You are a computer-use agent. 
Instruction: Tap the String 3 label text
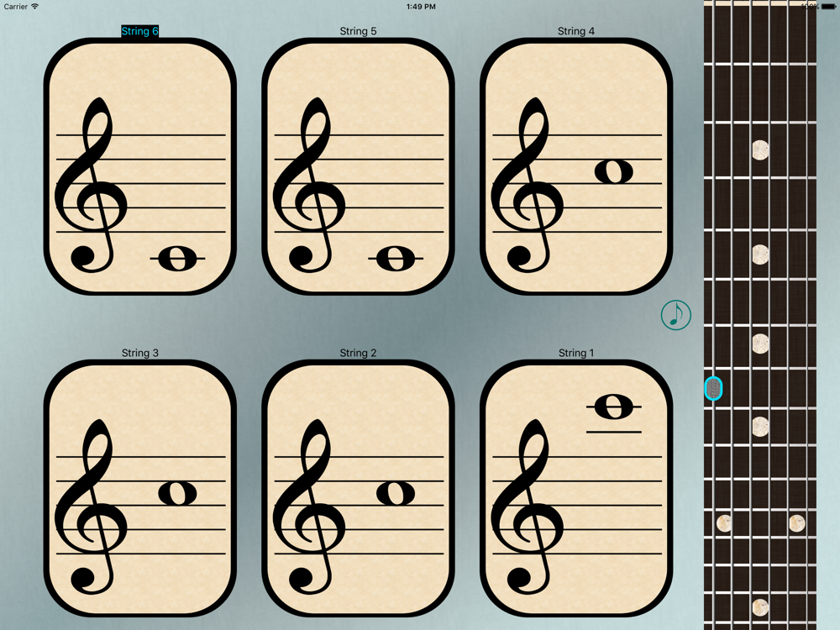pyautogui.click(x=139, y=353)
